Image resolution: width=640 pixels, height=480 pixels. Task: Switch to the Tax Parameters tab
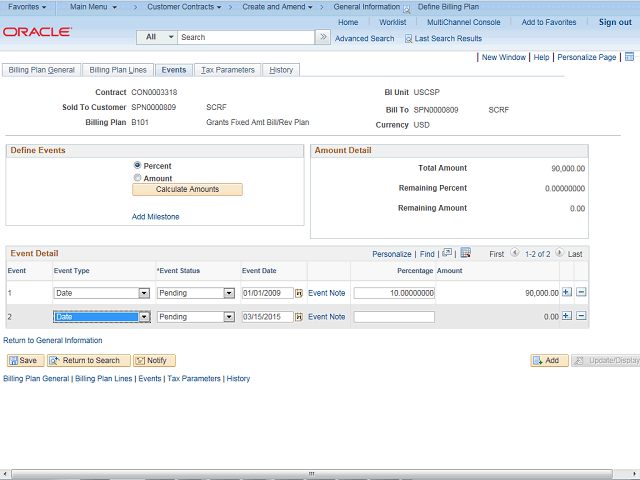228,70
